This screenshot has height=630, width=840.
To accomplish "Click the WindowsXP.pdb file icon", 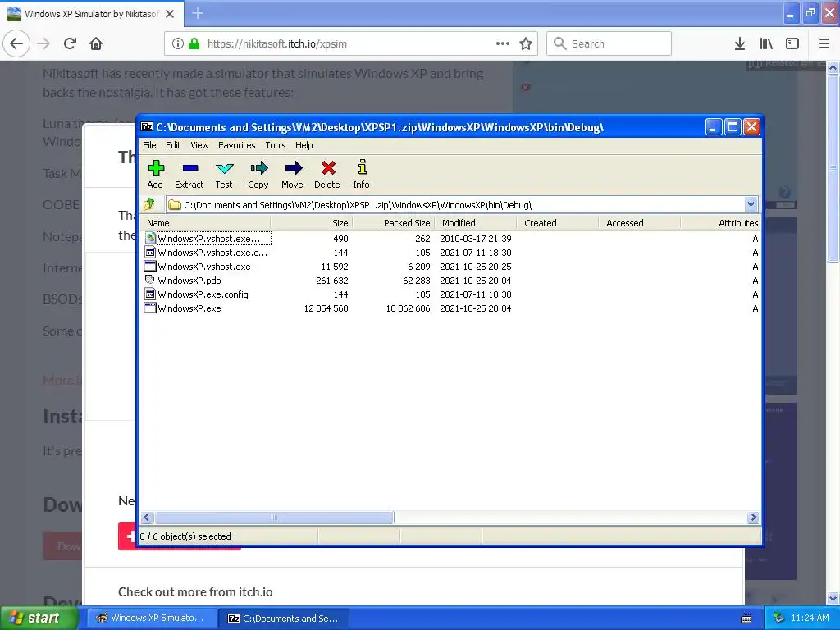I will pyautogui.click(x=150, y=281).
